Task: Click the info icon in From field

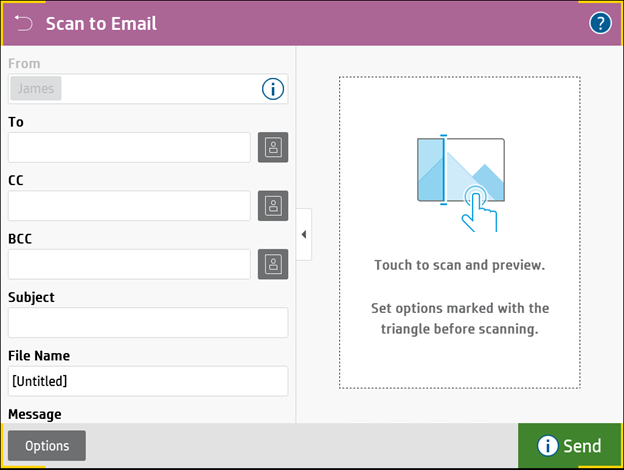Action: coord(273,89)
